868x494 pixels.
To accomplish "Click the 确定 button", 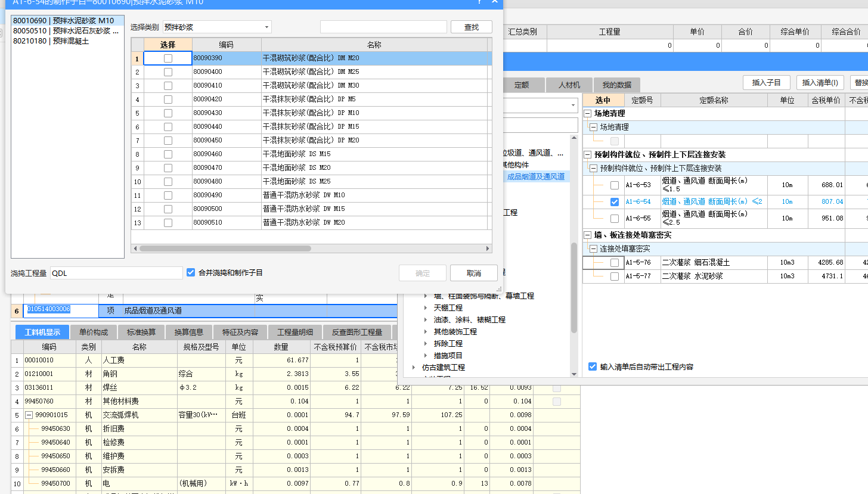I will tap(423, 273).
